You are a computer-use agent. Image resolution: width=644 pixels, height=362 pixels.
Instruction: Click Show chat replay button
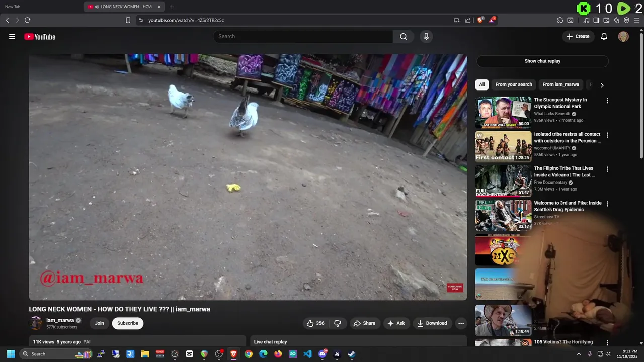(542, 61)
